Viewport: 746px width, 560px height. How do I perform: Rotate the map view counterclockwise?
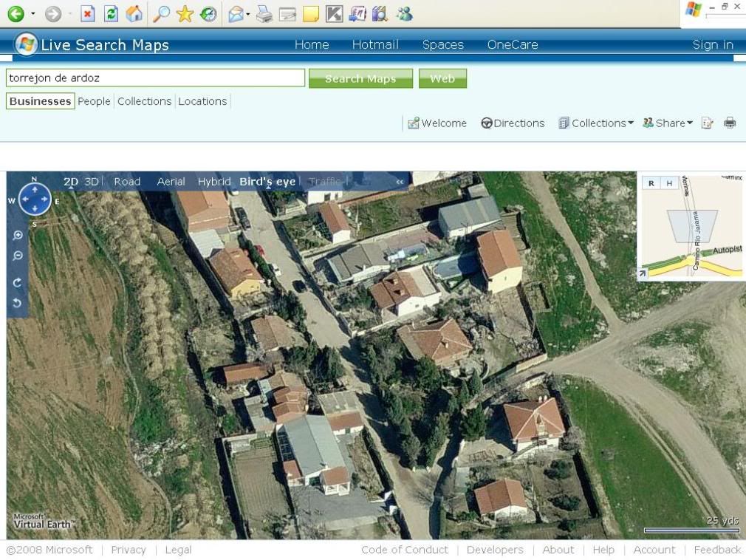(18, 303)
